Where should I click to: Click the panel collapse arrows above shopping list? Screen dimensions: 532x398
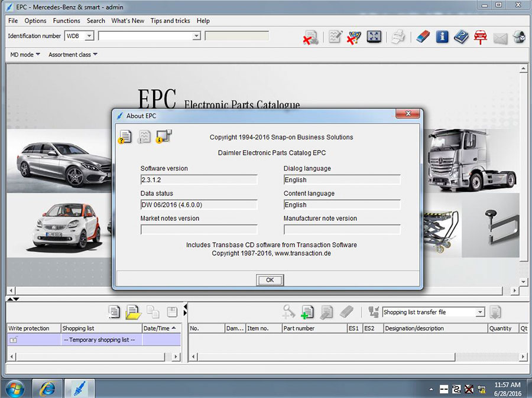tap(13, 299)
